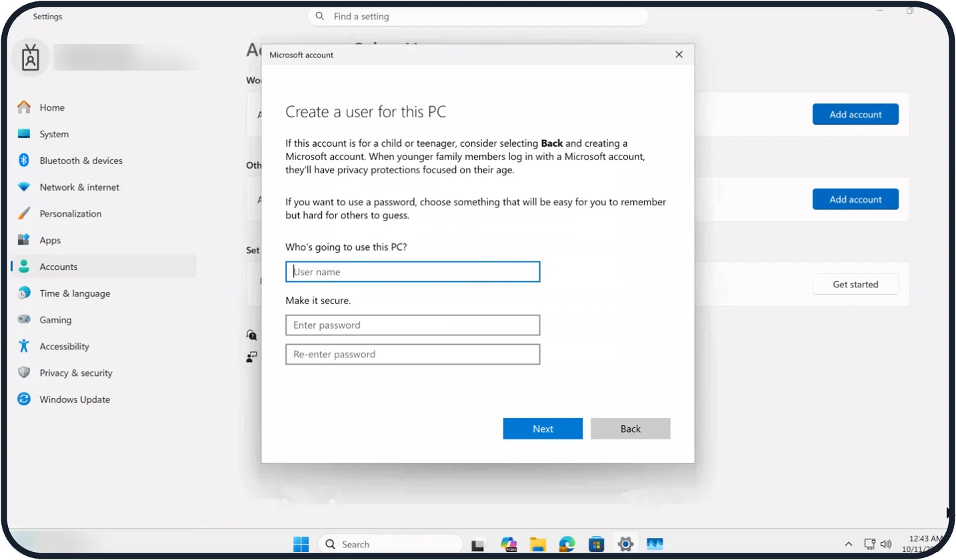
Task: Close the Microsoft account dialog
Action: [679, 55]
